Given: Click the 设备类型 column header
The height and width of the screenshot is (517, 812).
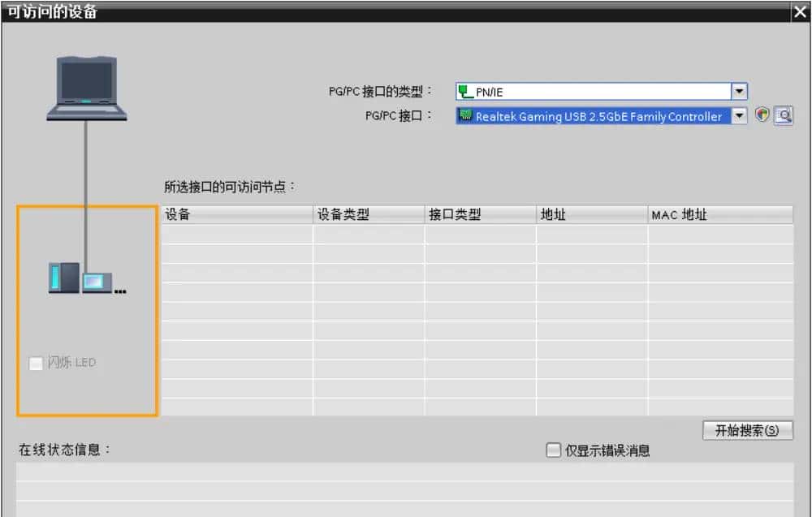Looking at the screenshot, I should pos(367,214).
